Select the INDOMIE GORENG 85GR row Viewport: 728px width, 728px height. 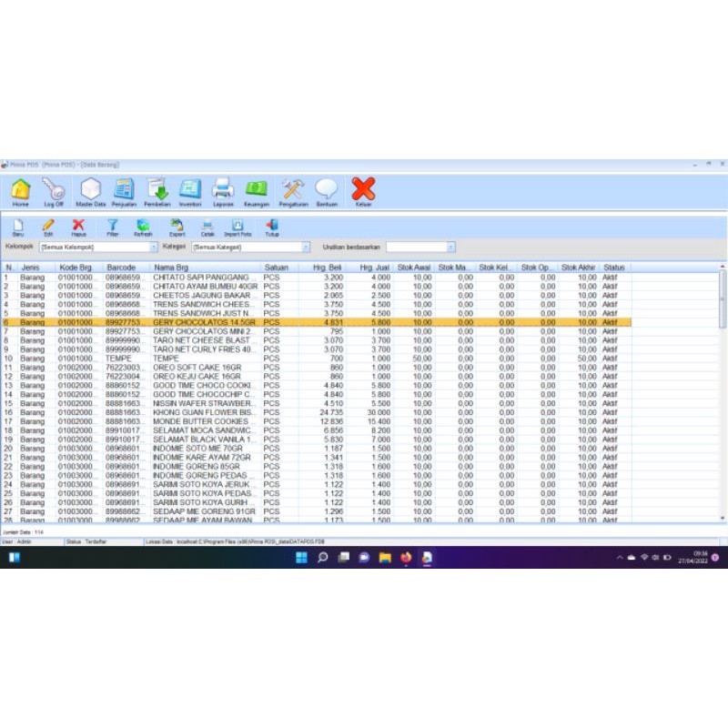[x=316, y=467]
